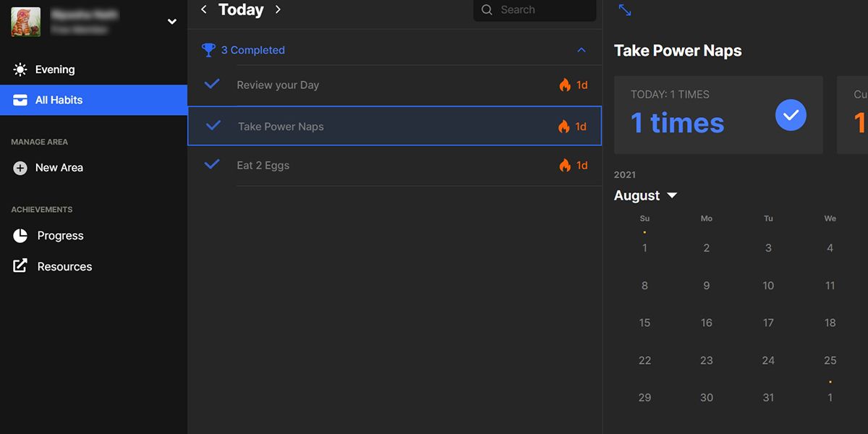Click the flame streak icon for Eat 2 Eggs
The image size is (868, 434).
(565, 165)
